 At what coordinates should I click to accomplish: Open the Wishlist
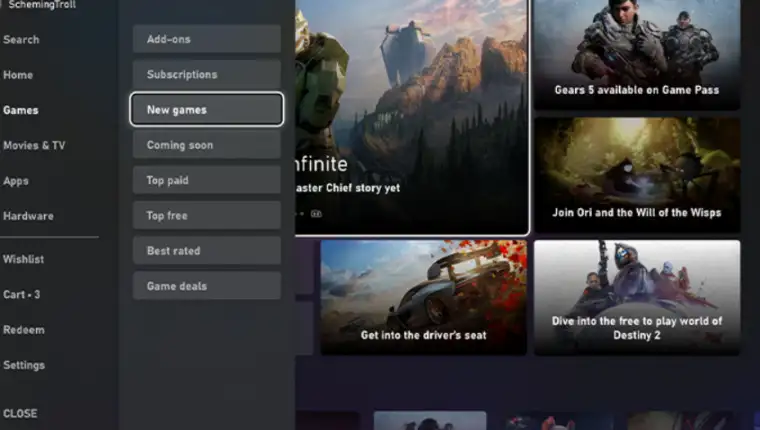tap(23, 259)
